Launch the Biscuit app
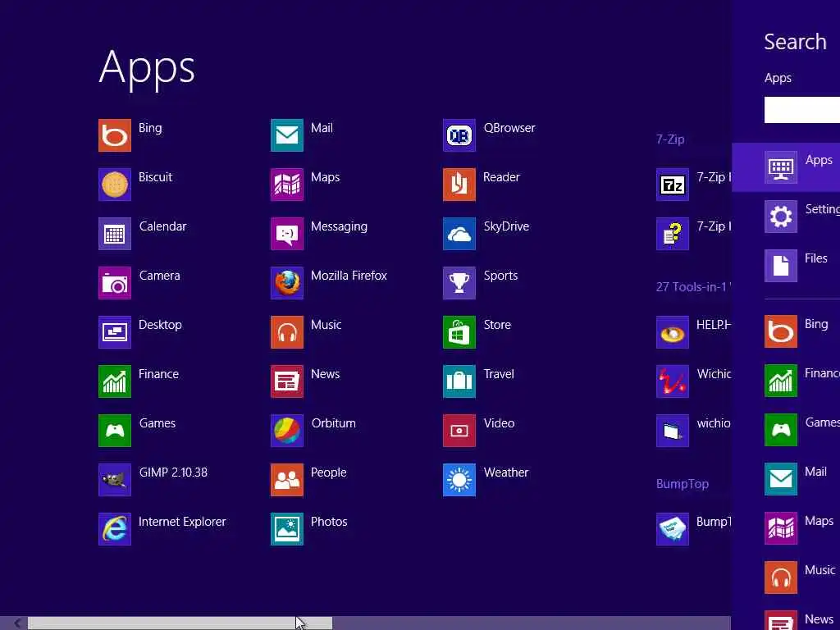840x630 pixels. click(x=115, y=185)
